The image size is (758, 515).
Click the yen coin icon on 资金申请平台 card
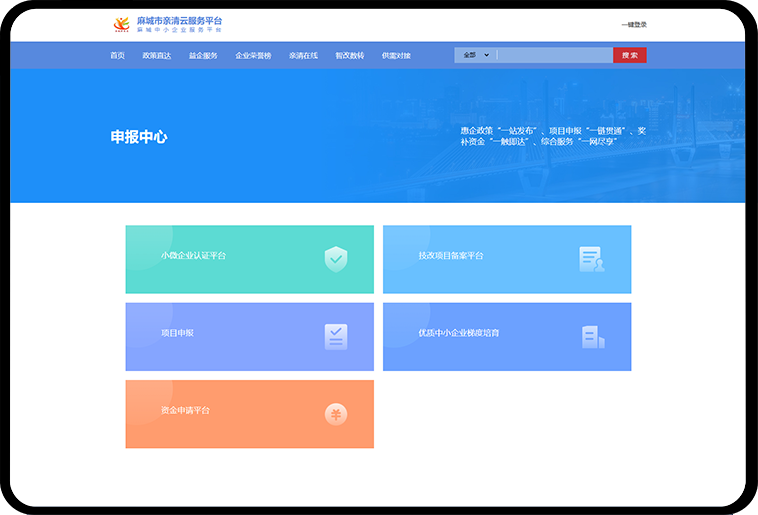tap(336, 414)
